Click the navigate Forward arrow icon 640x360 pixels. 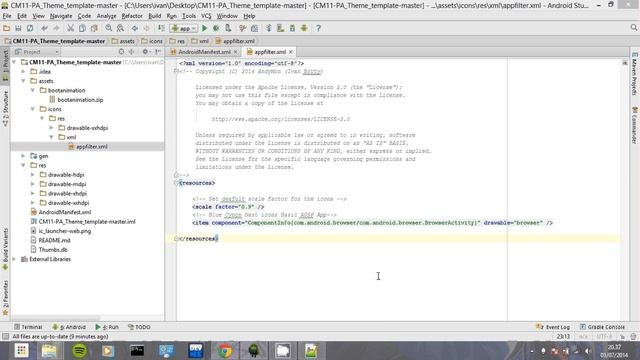[146, 28]
